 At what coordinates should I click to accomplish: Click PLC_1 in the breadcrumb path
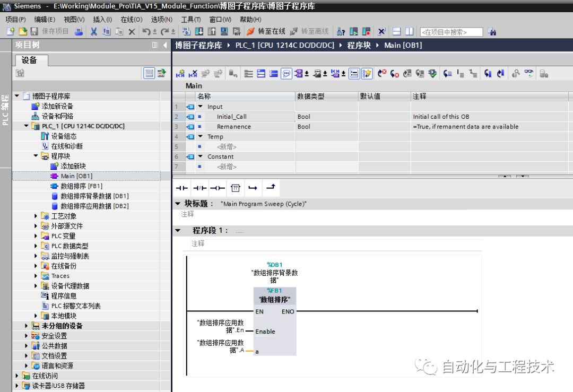click(285, 45)
